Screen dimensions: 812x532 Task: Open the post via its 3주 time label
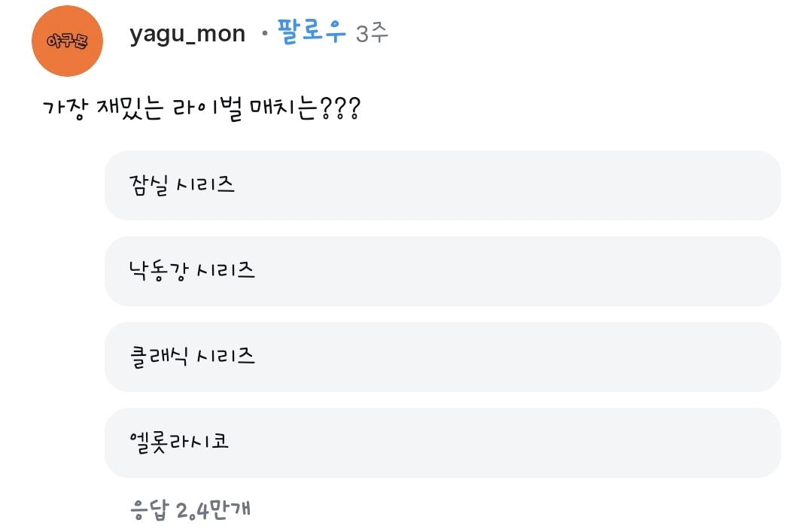pyautogui.click(x=372, y=34)
